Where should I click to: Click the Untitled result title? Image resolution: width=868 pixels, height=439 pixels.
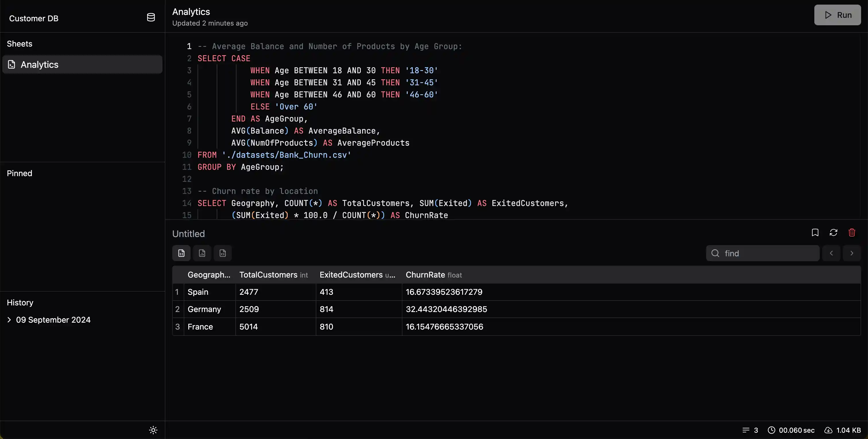click(x=188, y=234)
